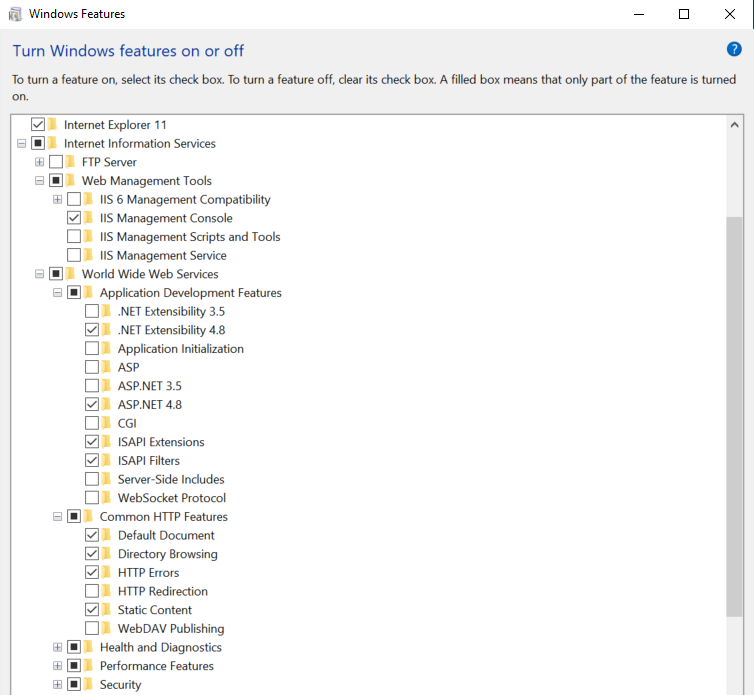Expand the FTP Server node
This screenshot has width=754, height=695.
coord(39,162)
